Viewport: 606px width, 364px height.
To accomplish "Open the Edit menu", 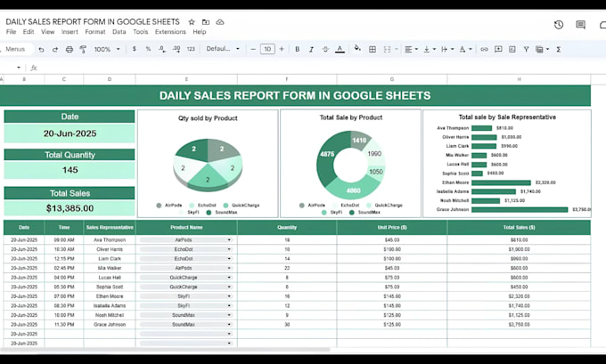I will click(29, 32).
